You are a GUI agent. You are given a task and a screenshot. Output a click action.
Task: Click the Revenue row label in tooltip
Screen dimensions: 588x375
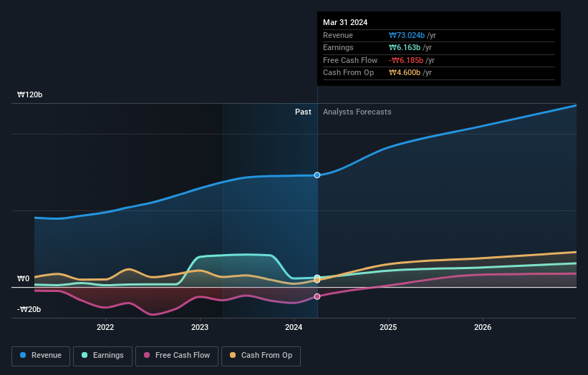(338, 35)
